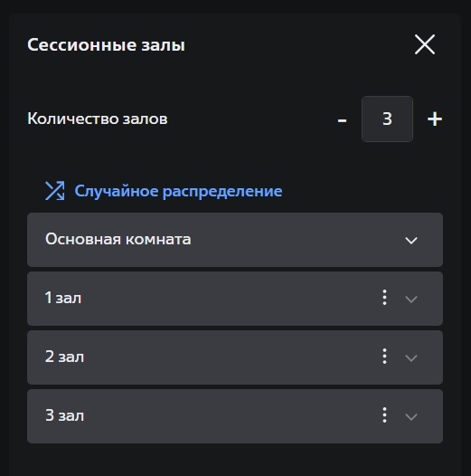The image size is (471, 476).
Task: Expand the 3 зал chevron
Action: pyautogui.click(x=411, y=417)
